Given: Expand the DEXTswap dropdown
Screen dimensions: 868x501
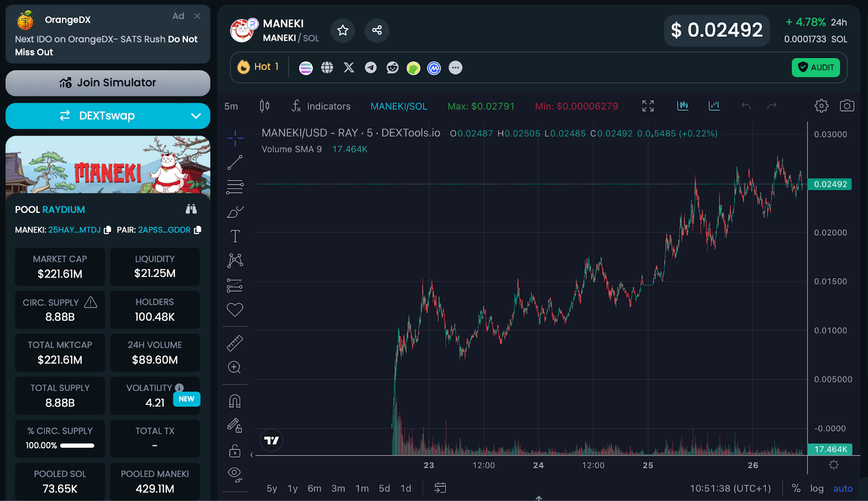Looking at the screenshot, I should click(196, 115).
